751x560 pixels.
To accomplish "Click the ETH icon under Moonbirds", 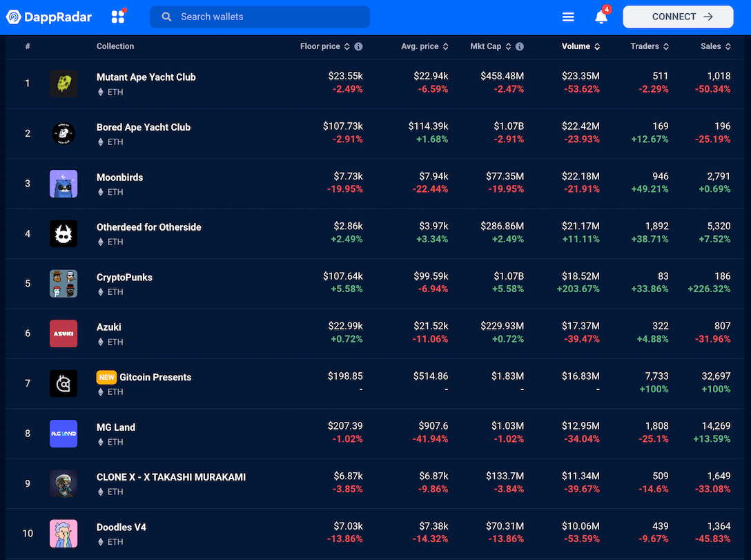I will pyautogui.click(x=101, y=192).
